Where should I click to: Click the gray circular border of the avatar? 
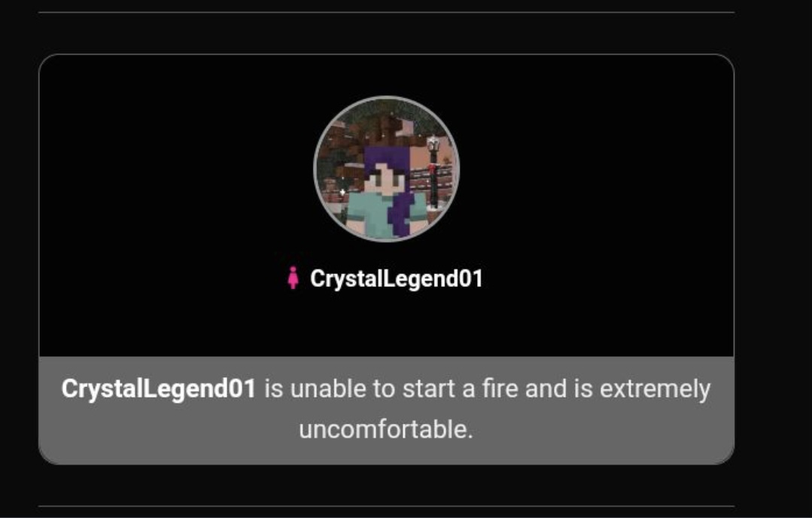click(386, 97)
